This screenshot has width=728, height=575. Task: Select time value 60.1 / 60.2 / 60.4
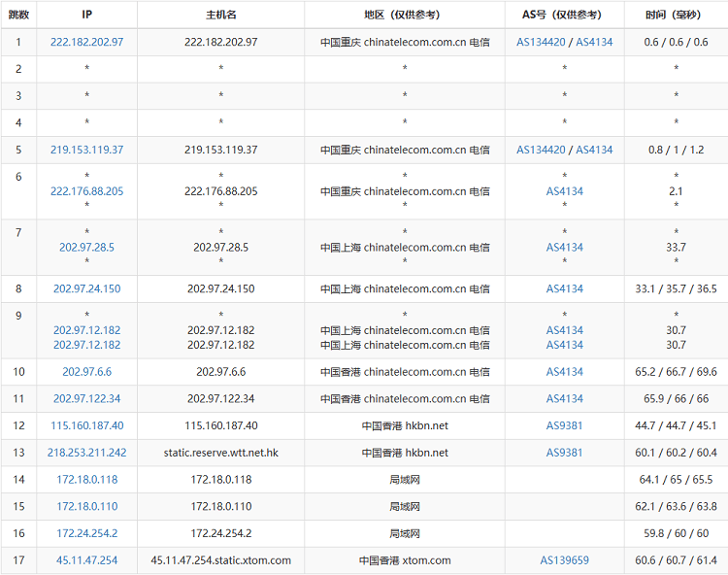(676, 453)
